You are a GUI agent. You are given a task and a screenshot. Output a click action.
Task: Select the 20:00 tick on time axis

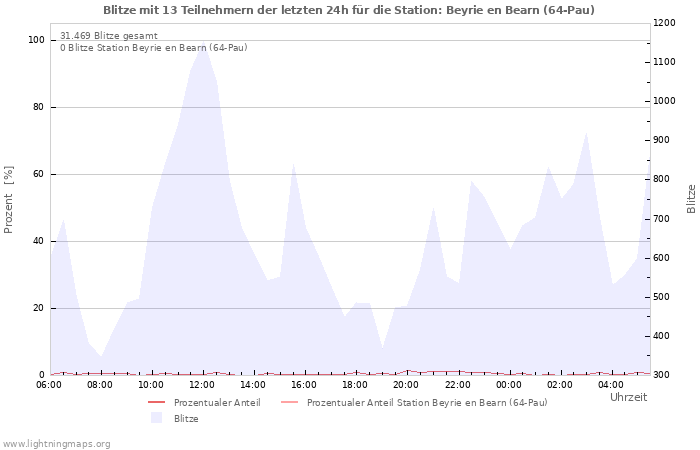pos(406,384)
